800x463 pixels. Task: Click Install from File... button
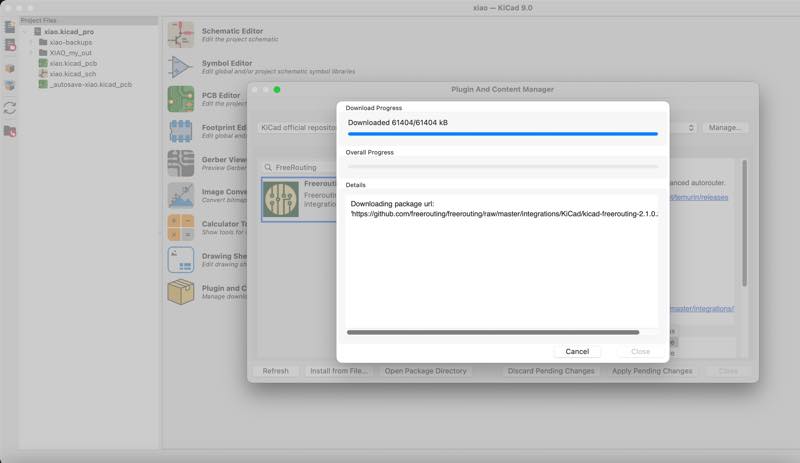coord(339,371)
